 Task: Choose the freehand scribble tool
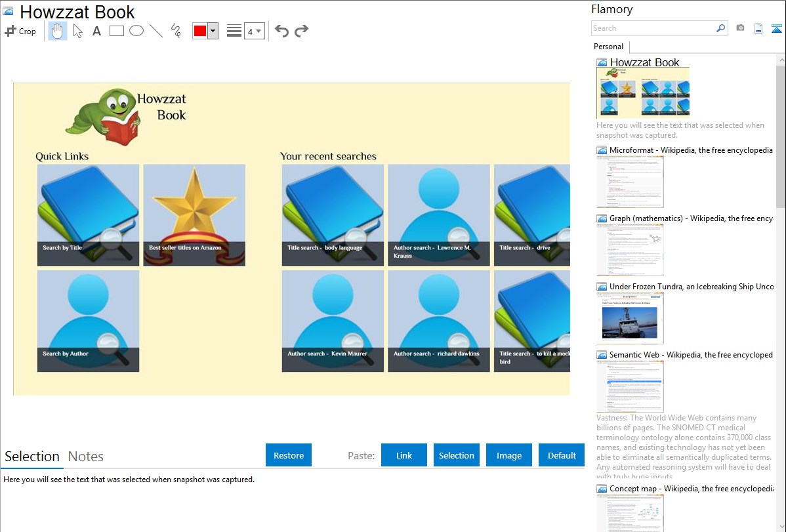coord(176,31)
